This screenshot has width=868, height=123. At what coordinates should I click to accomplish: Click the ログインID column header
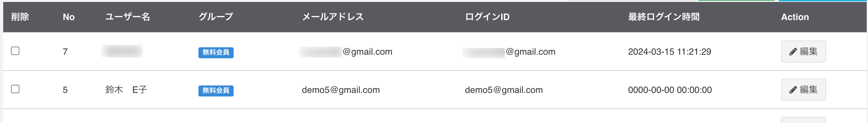tap(487, 17)
